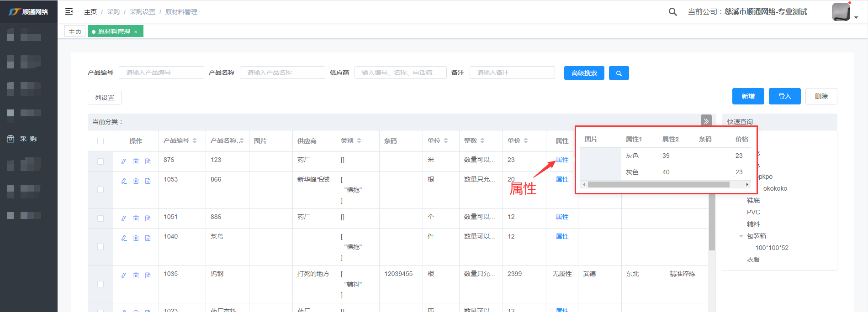
Task: Toggle the select-all header checkbox
Action: [x=101, y=141]
